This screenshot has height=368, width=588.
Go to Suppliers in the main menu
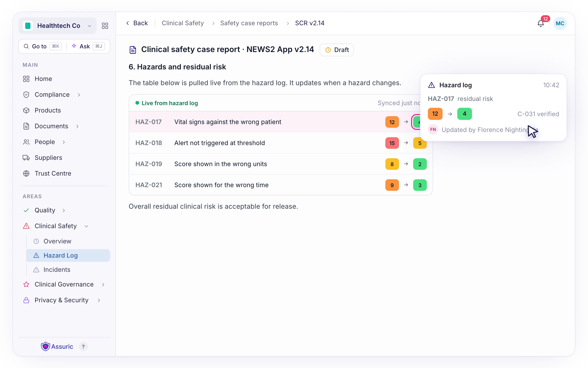tap(48, 158)
